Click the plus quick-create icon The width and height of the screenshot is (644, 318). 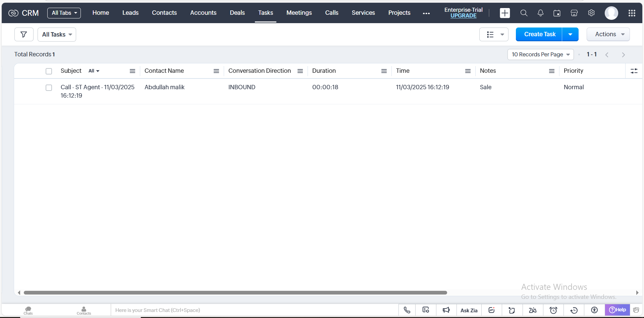coord(505,13)
